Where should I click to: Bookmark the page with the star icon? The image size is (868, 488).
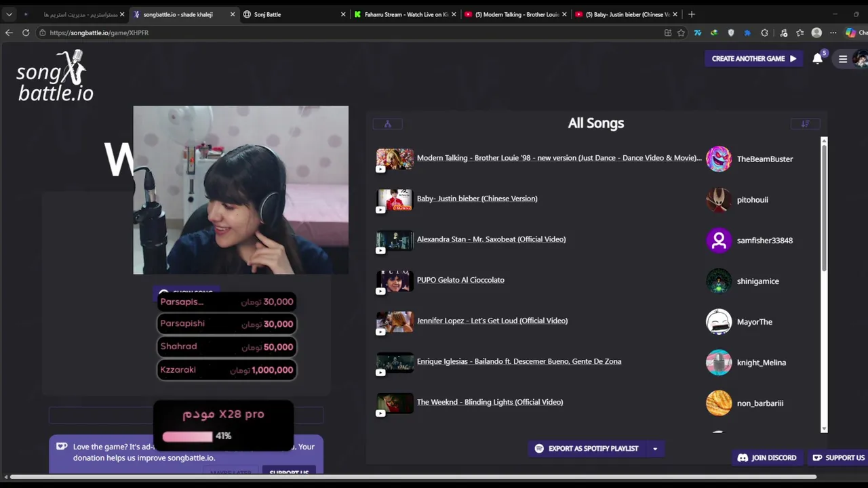pos(681,33)
